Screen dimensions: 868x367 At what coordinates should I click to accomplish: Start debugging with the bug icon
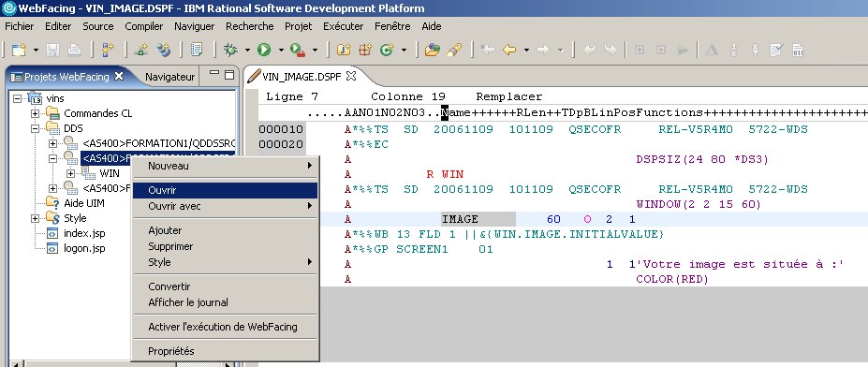[230, 50]
